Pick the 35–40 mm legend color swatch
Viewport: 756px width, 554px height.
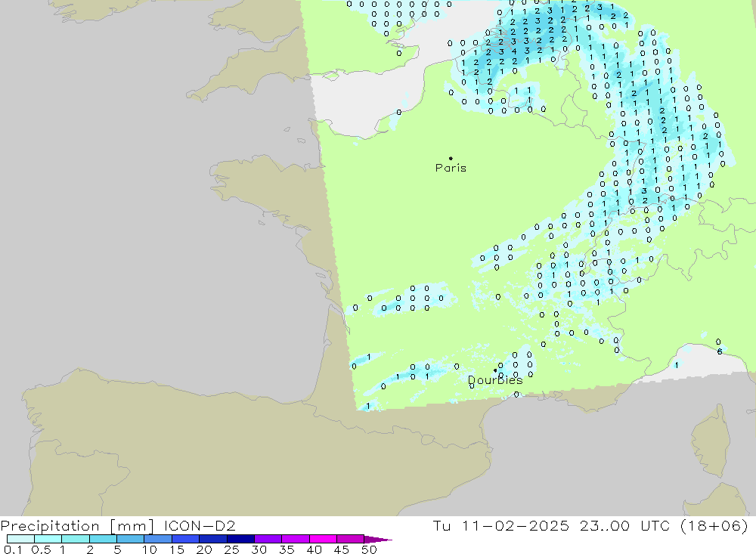click(296, 539)
